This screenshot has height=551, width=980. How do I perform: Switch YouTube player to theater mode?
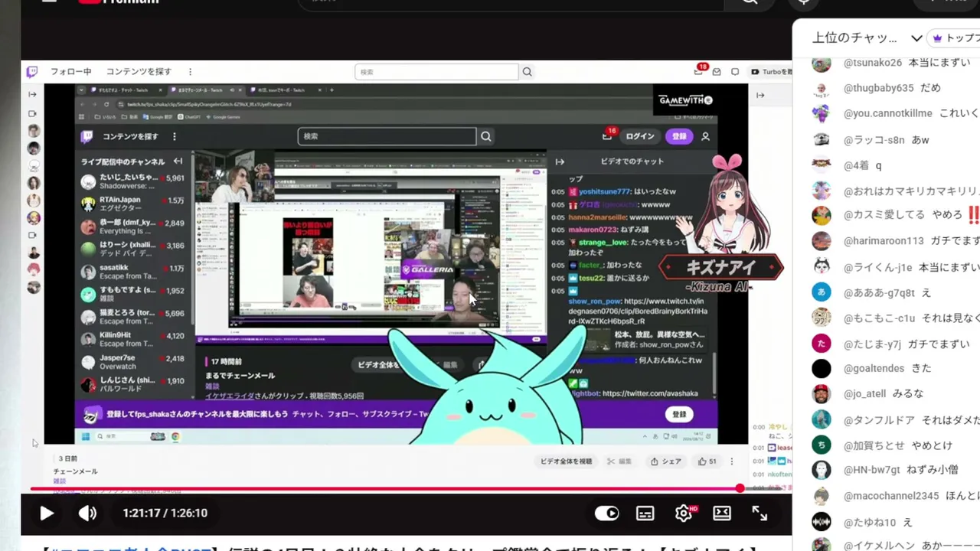[x=722, y=514]
